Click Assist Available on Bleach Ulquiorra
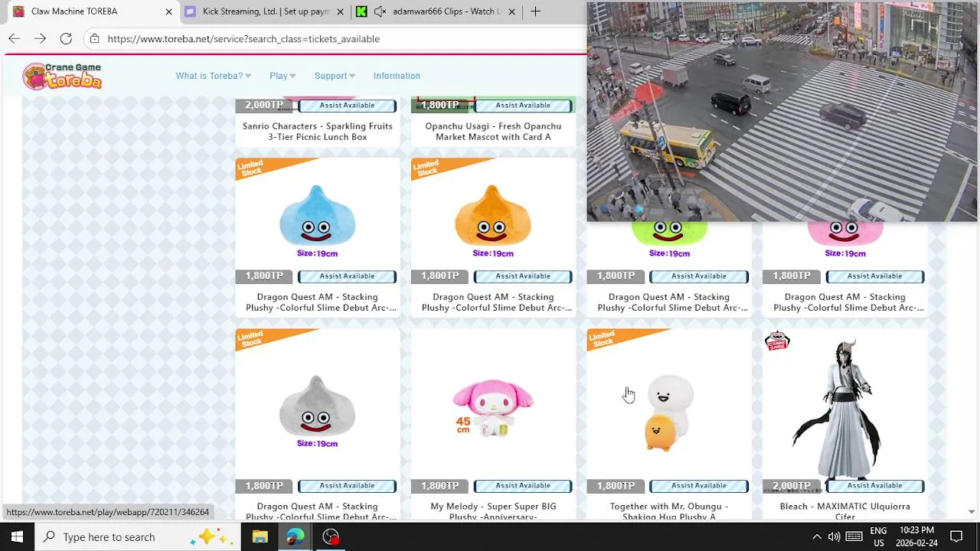The height and width of the screenshot is (551, 980). [875, 486]
